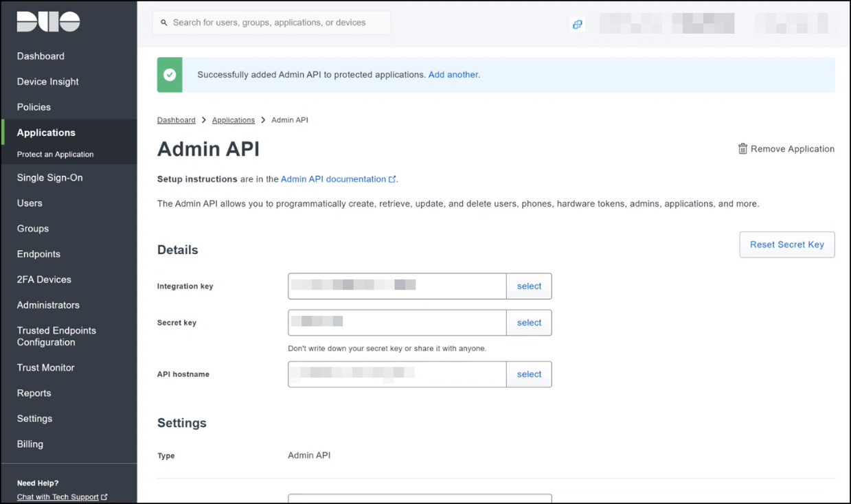Image resolution: width=851 pixels, height=504 pixels.
Task: Click Add another link in banner
Action: coord(453,75)
